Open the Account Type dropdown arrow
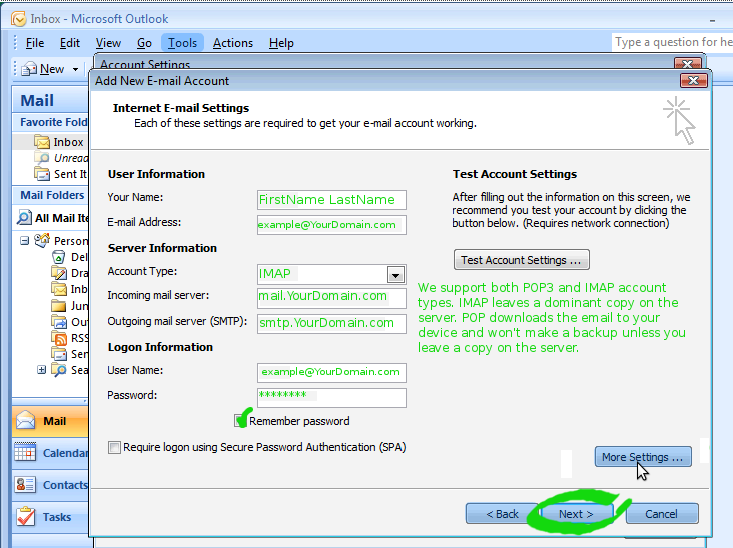Screen dimensions: 733x548 pos(395,275)
